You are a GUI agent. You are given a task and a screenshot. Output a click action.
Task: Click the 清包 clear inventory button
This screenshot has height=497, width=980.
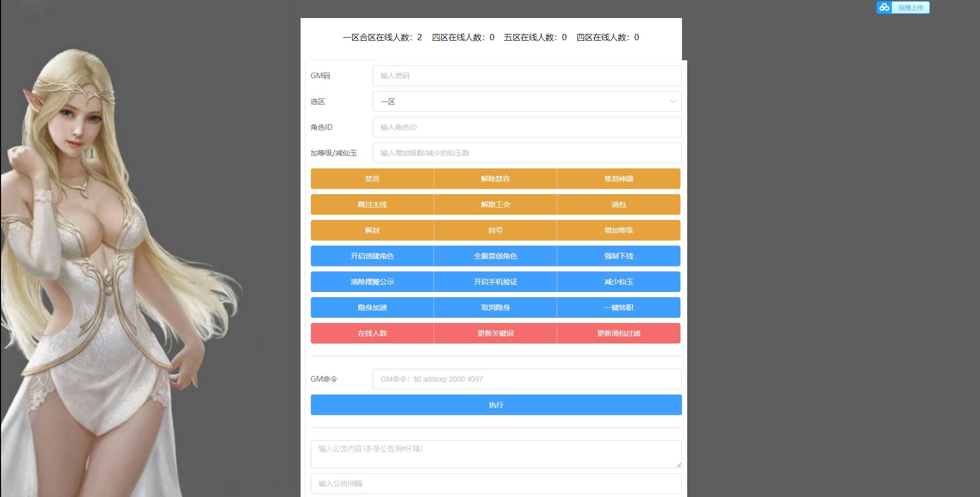(x=619, y=204)
